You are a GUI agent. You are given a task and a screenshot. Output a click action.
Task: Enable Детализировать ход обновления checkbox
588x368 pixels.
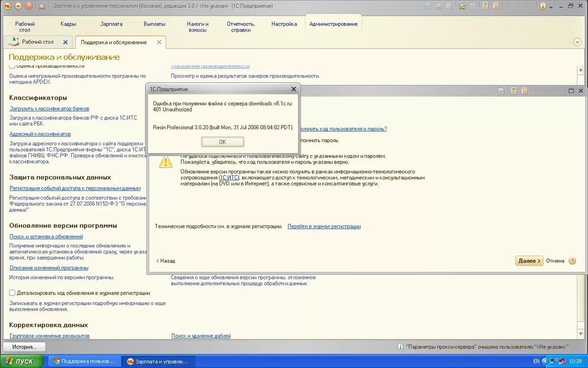point(12,293)
